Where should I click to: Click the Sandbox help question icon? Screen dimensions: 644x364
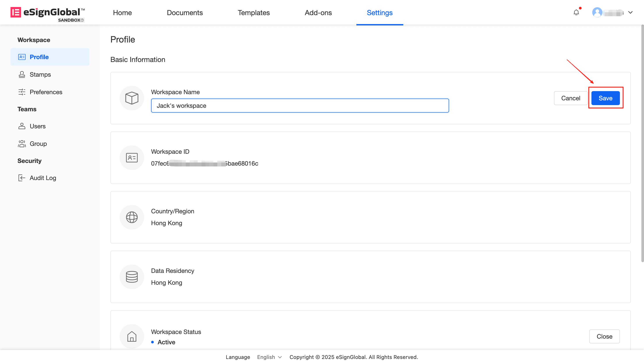click(82, 20)
